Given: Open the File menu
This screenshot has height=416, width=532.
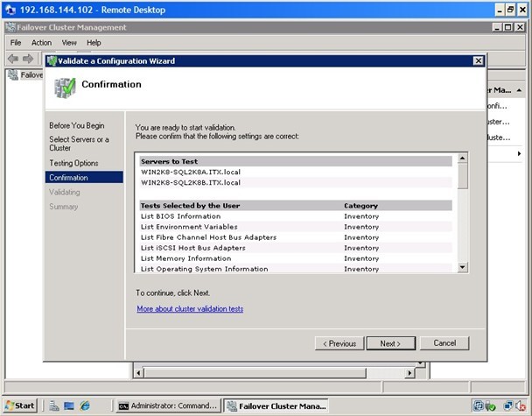Looking at the screenshot, I should (x=15, y=43).
